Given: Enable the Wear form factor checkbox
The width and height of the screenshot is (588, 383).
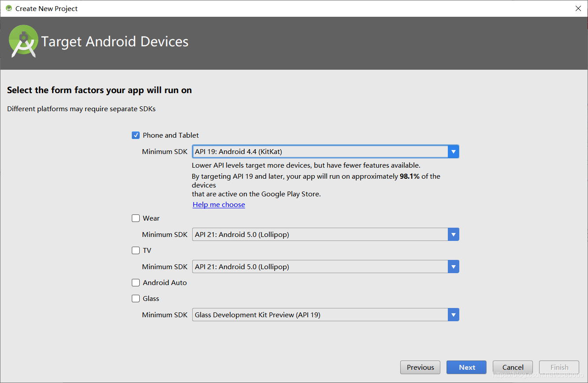Looking at the screenshot, I should tap(136, 218).
